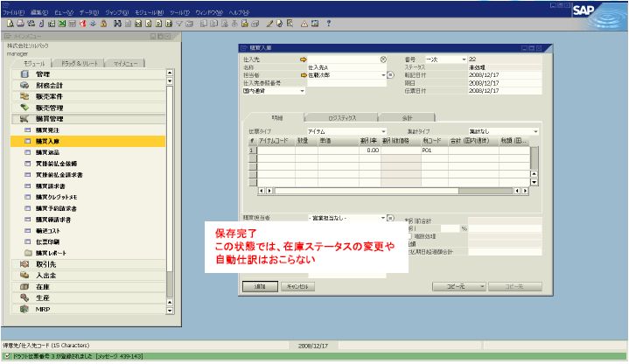This screenshot has height=364, width=629.
Task: Open the コピー元 dropdown button
Action: [x=459, y=286]
